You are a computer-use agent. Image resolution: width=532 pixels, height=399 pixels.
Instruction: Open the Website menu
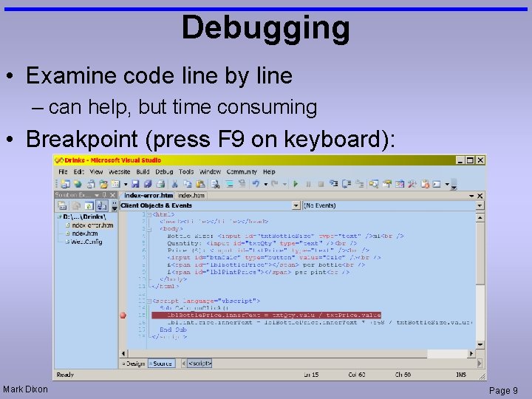point(120,171)
